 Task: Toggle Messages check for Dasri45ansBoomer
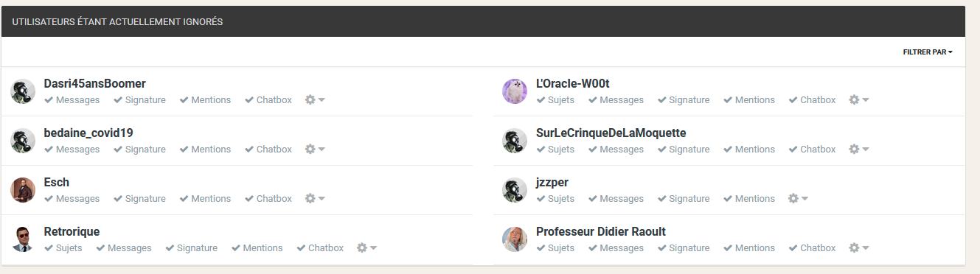pos(72,100)
